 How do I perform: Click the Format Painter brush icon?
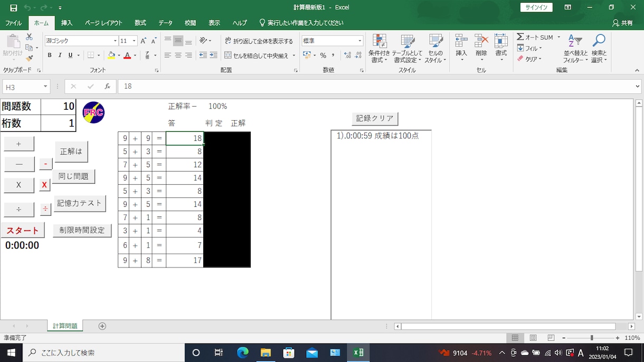point(30,58)
